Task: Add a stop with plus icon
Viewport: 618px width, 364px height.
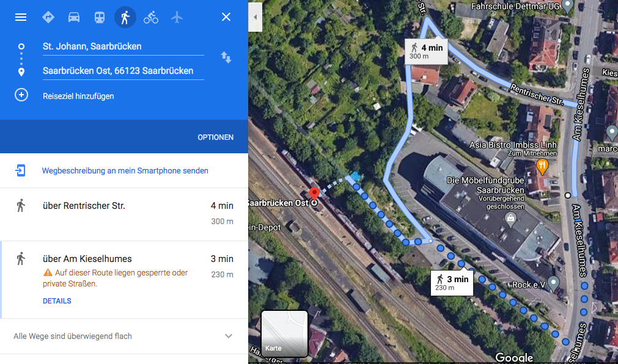Action: click(x=21, y=95)
